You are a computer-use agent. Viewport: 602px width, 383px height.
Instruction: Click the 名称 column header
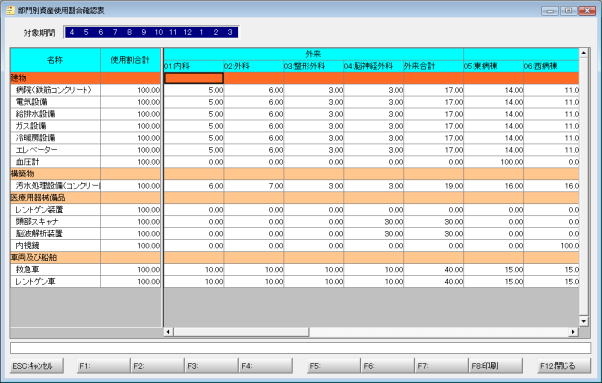point(55,60)
